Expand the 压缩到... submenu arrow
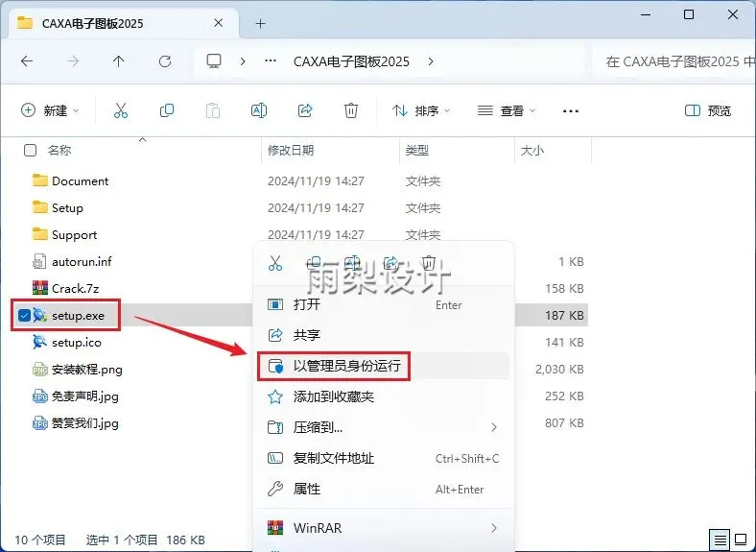Image resolution: width=756 pixels, height=552 pixels. (494, 427)
